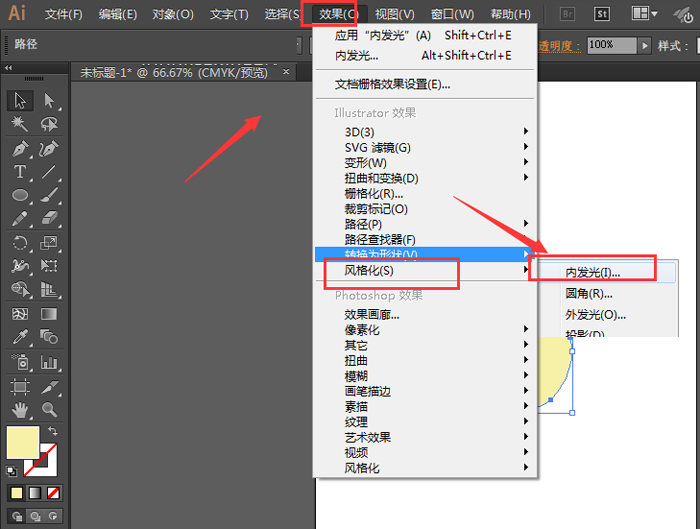
Task: Select the Free Transform tool
Action: (x=49, y=266)
